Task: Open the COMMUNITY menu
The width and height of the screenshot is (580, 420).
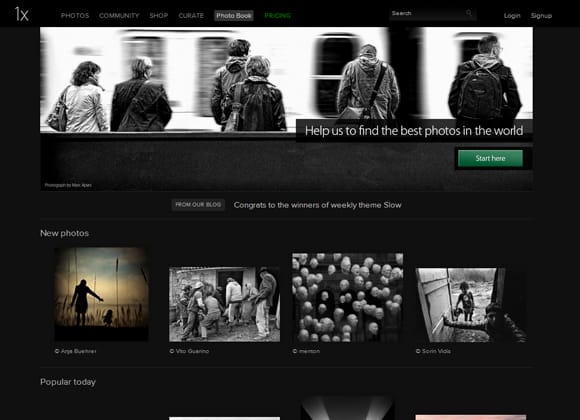Action: 119,16
